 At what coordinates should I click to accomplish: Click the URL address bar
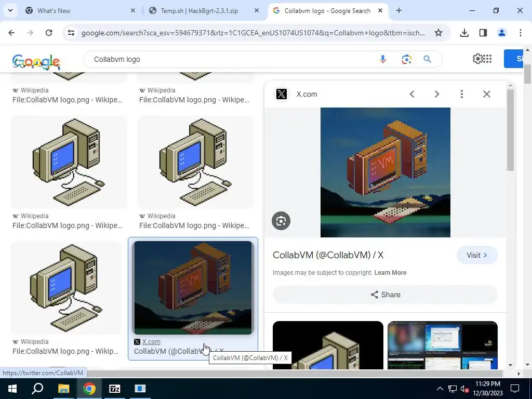tap(253, 33)
